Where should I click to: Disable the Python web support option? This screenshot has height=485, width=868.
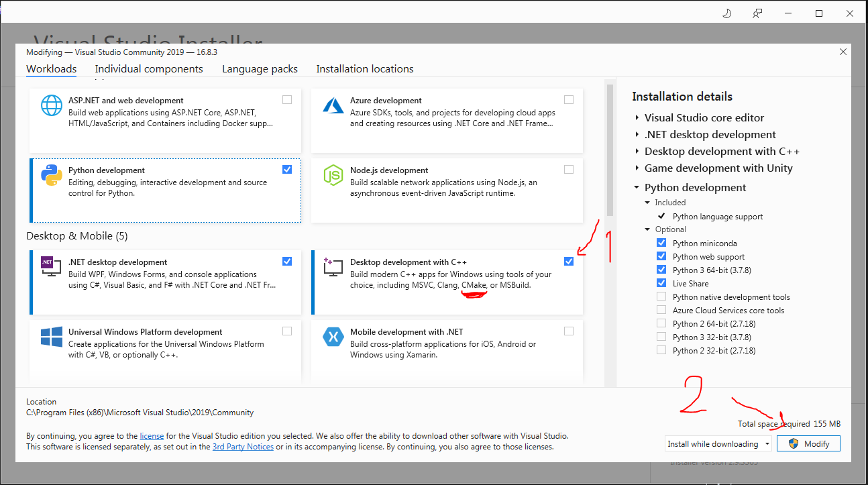click(x=662, y=256)
